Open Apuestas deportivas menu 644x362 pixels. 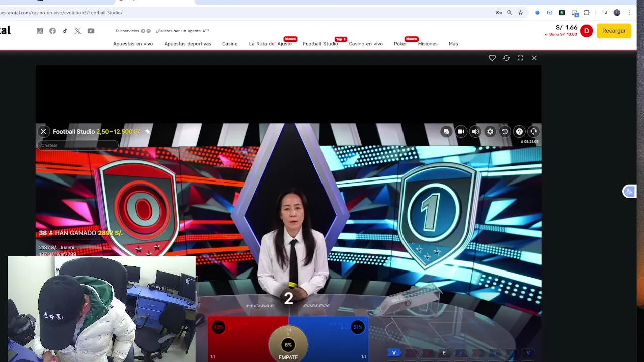click(x=188, y=44)
